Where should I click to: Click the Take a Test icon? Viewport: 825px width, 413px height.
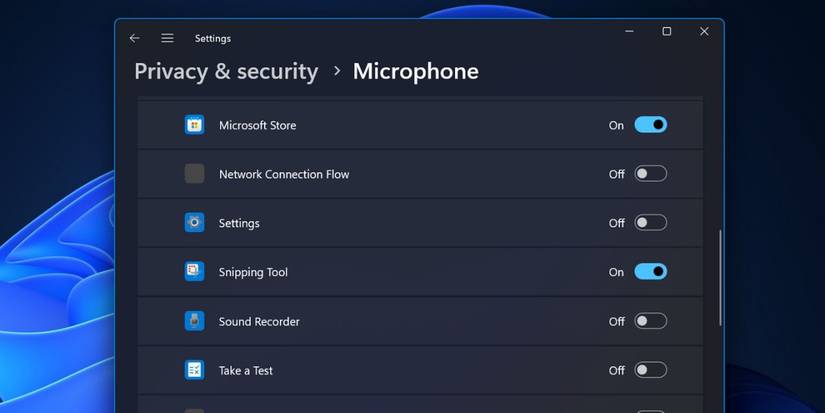pyautogui.click(x=194, y=370)
